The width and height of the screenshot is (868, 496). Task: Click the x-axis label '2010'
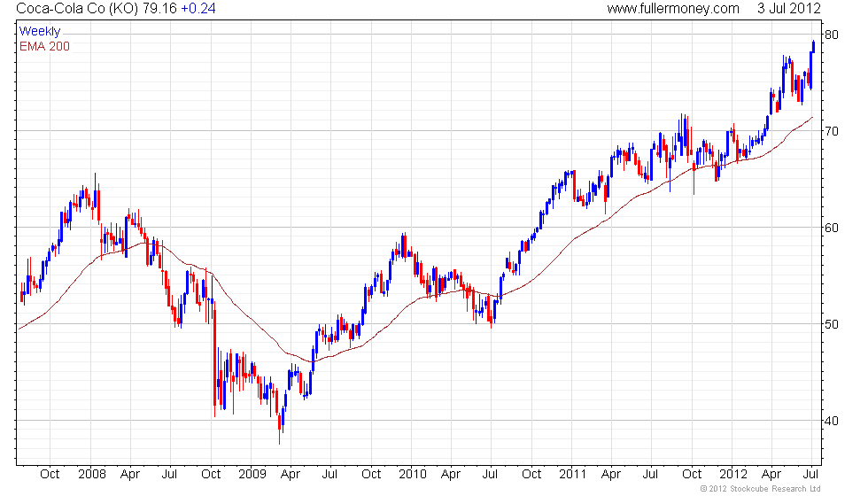point(413,475)
